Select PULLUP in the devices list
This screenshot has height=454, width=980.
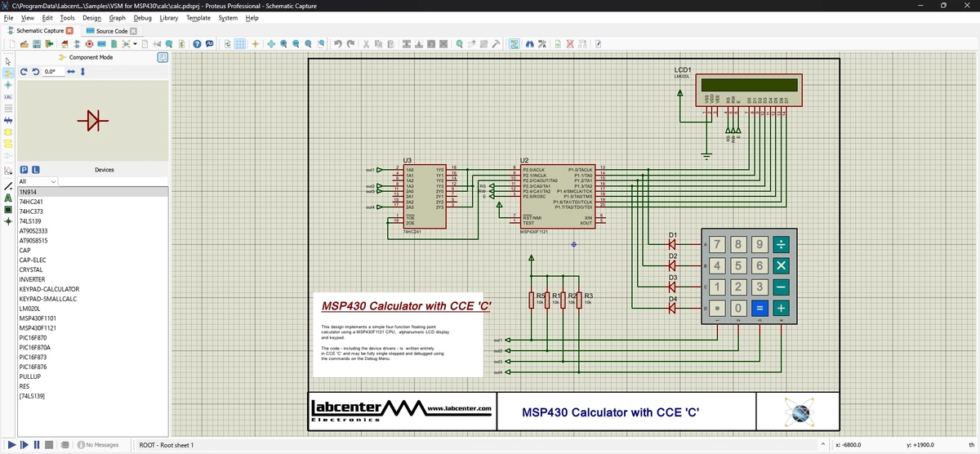(x=93, y=376)
